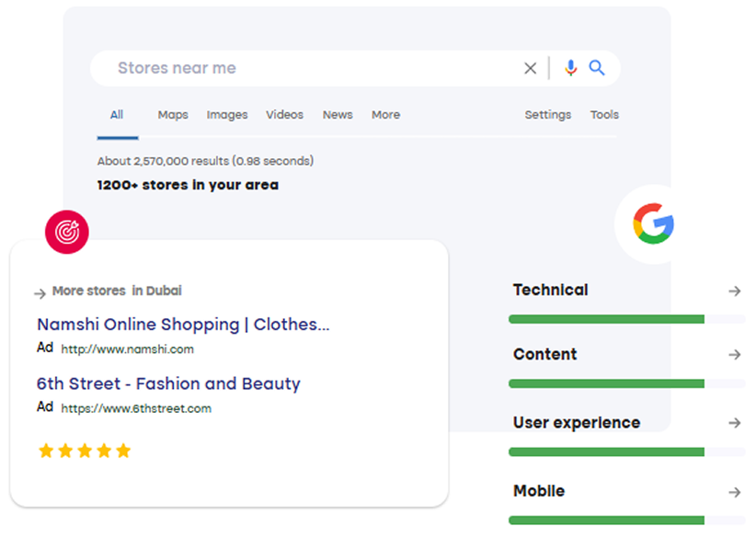Open 6th Street Fashion and Beauty link
This screenshot has width=756, height=548.
click(168, 384)
